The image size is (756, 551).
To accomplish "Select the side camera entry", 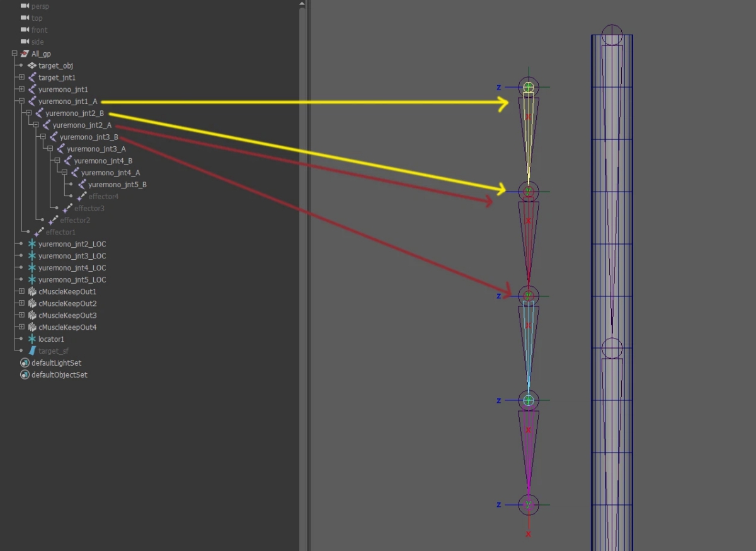I will tap(38, 42).
